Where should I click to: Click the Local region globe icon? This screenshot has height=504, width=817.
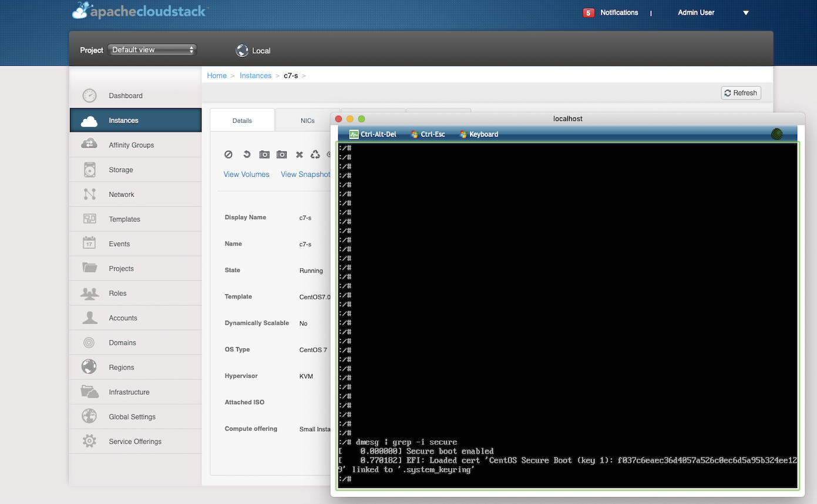(242, 51)
